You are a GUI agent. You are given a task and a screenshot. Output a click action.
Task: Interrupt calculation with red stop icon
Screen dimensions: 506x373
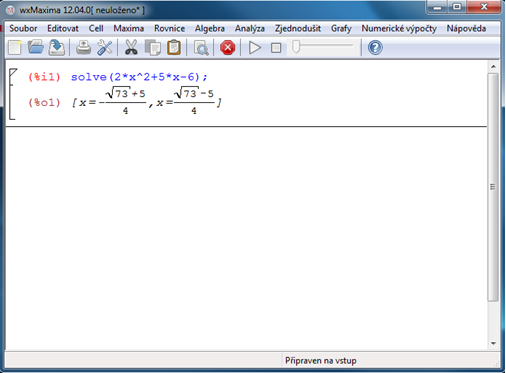(x=228, y=48)
